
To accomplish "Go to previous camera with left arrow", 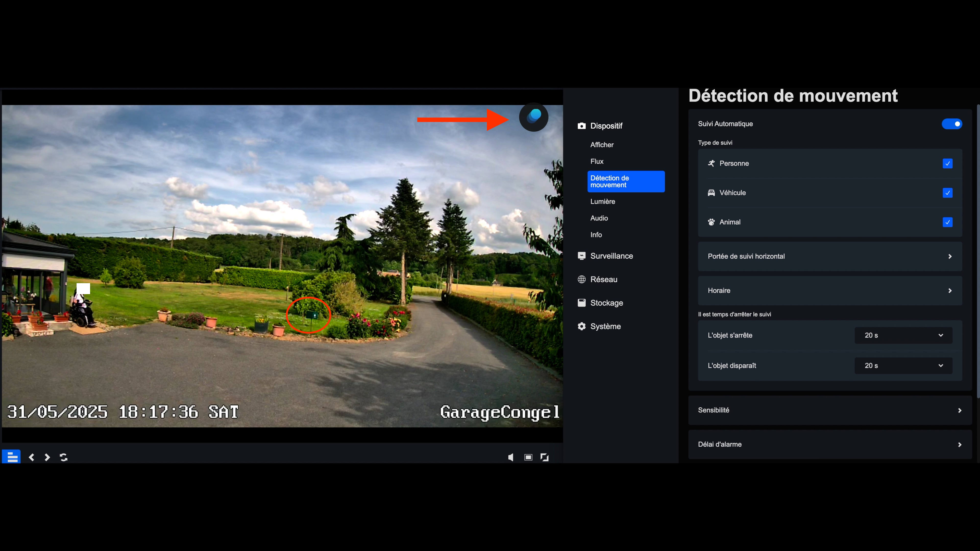I will 32,457.
